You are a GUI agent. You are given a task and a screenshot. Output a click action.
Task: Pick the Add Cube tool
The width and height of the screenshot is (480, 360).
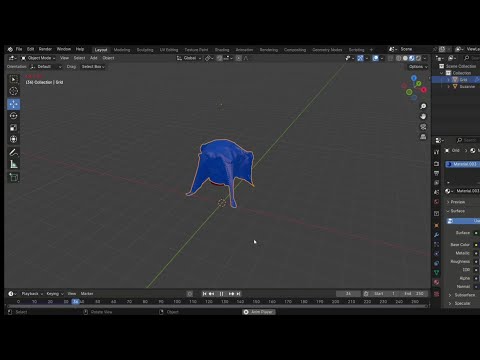coord(14,177)
